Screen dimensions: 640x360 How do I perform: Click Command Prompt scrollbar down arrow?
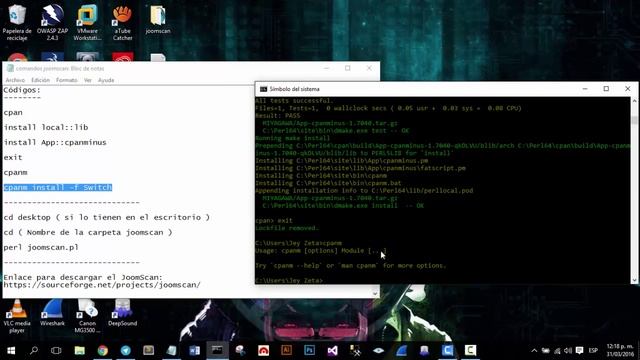tap(634, 280)
